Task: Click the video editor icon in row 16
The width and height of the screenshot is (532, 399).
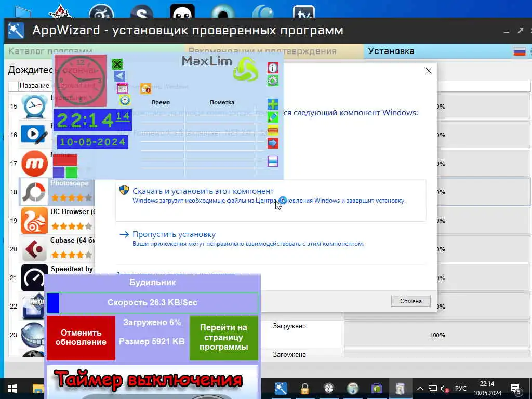Action: pos(34,135)
